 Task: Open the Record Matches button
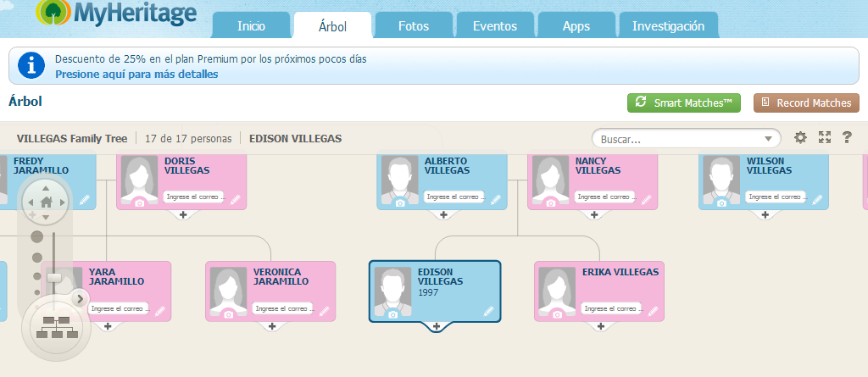point(806,103)
